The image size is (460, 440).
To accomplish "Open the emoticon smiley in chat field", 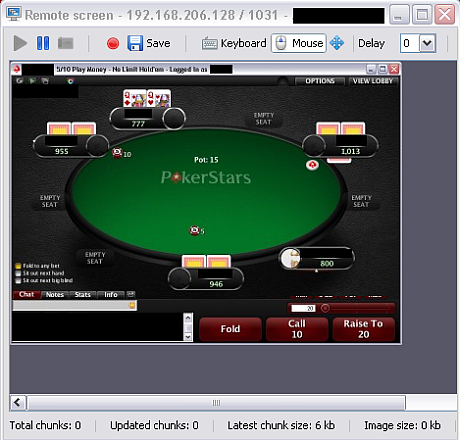I will (132, 305).
